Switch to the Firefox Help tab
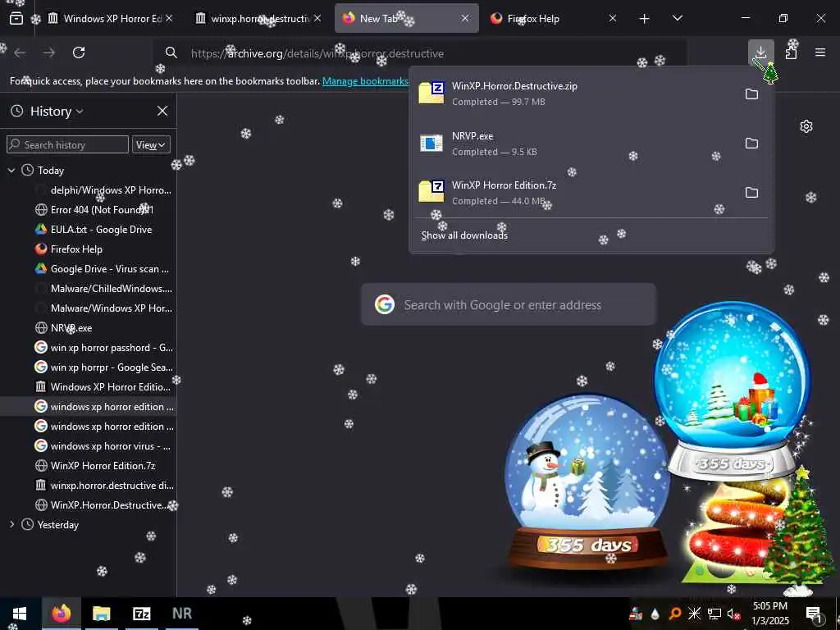Image resolution: width=840 pixels, height=630 pixels. (552, 18)
